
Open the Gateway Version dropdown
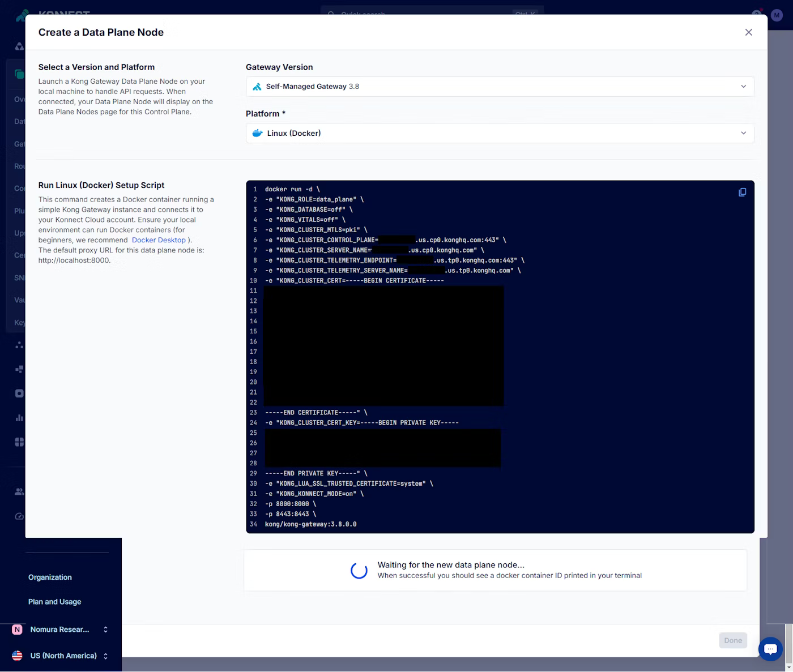(500, 87)
